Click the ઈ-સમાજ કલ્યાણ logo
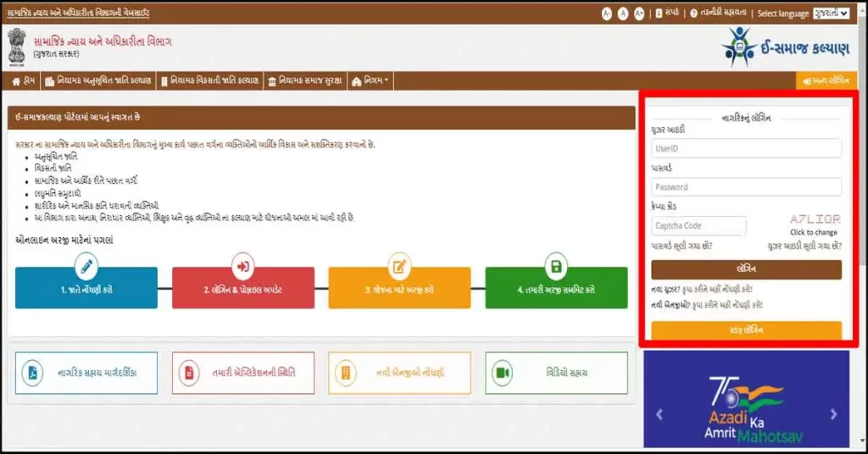Image resolution: width=868 pixels, height=454 pixels. coord(786,47)
